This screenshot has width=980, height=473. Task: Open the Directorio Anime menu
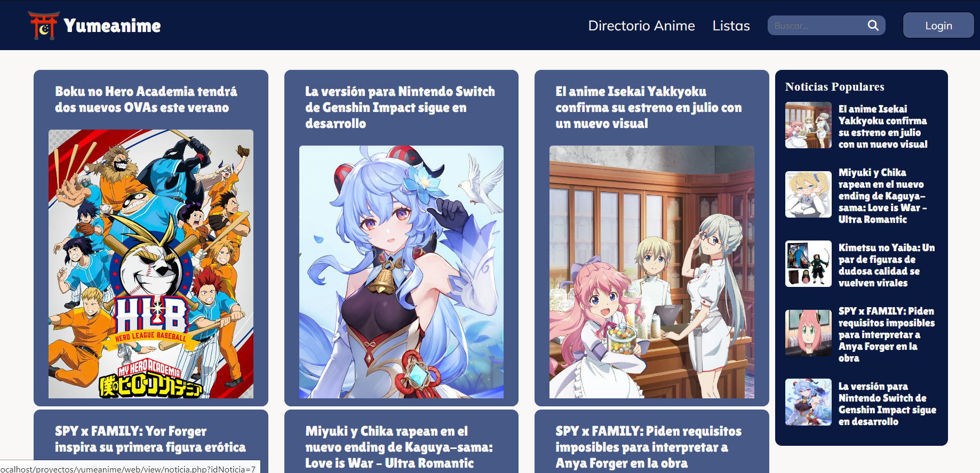pyautogui.click(x=641, y=26)
